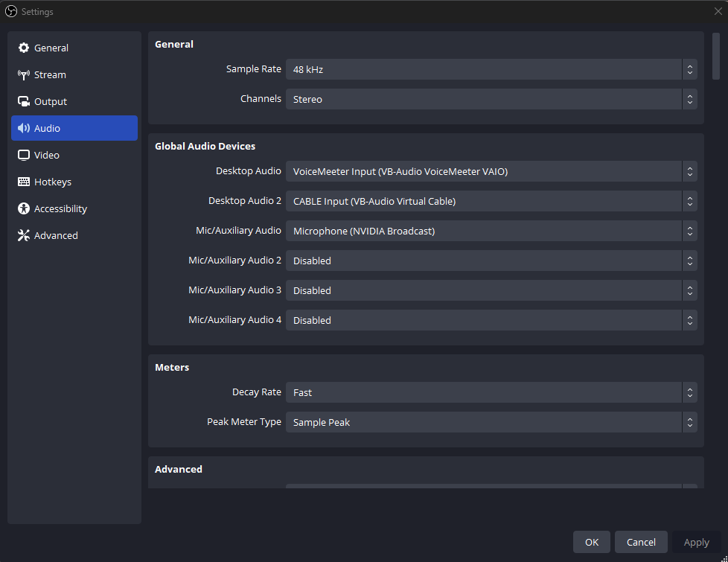The height and width of the screenshot is (562, 728).
Task: Switch to the Video settings page
Action: point(47,155)
